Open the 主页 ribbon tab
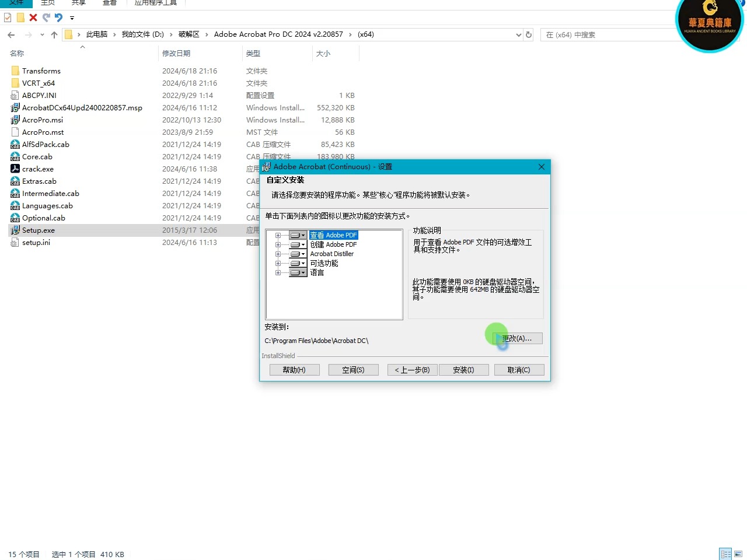Screen dimensions: 747x560 click(x=48, y=3)
